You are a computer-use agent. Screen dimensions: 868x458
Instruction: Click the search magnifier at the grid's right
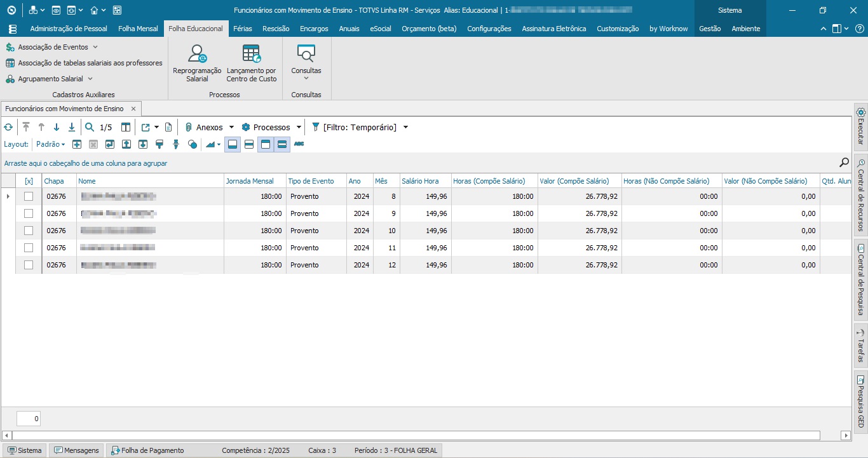(844, 163)
